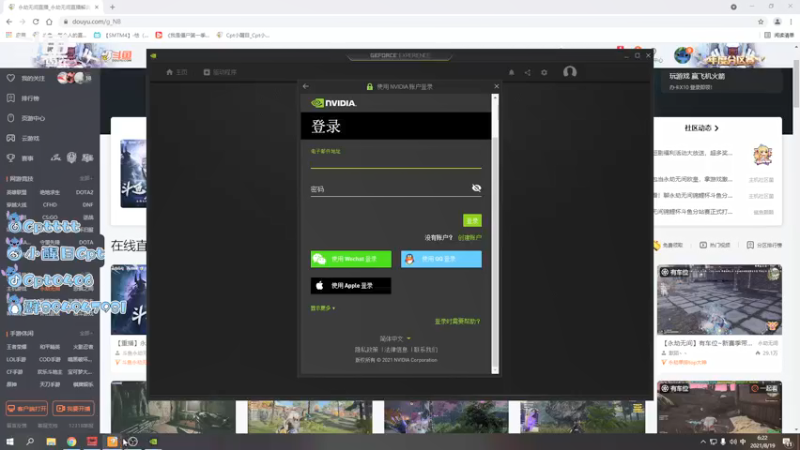Select CFHD category in Douyu sidebar
The width and height of the screenshot is (800, 450).
tap(50, 205)
